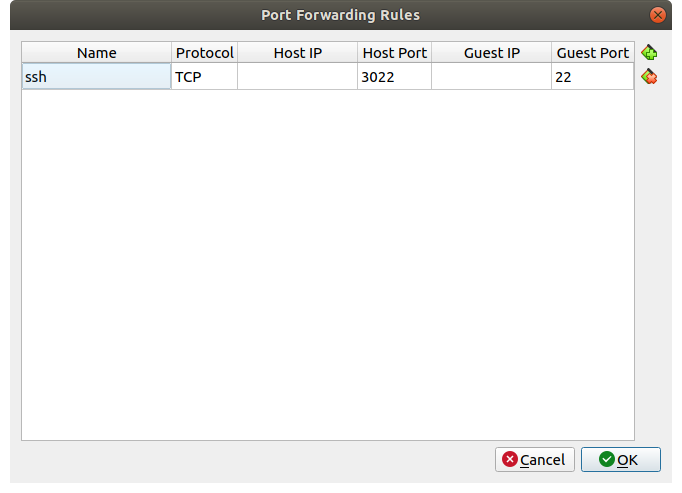
Task: Close the Port Forwarding Rules dialog
Action: (x=658, y=15)
